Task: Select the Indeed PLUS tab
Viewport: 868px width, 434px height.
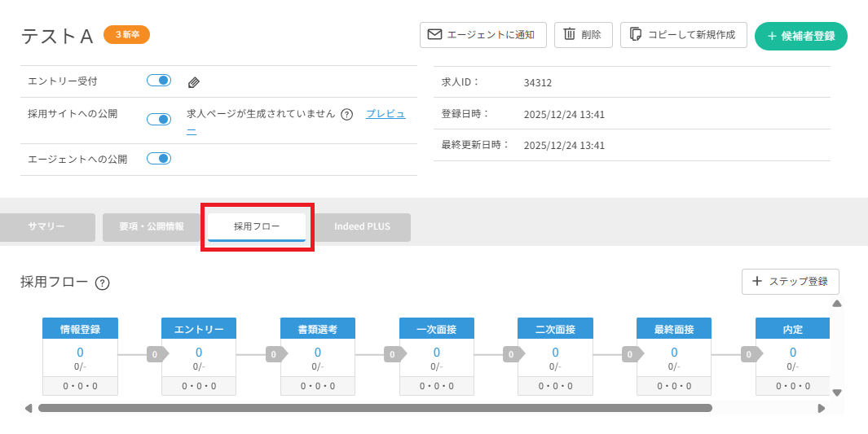Action: [x=362, y=227]
